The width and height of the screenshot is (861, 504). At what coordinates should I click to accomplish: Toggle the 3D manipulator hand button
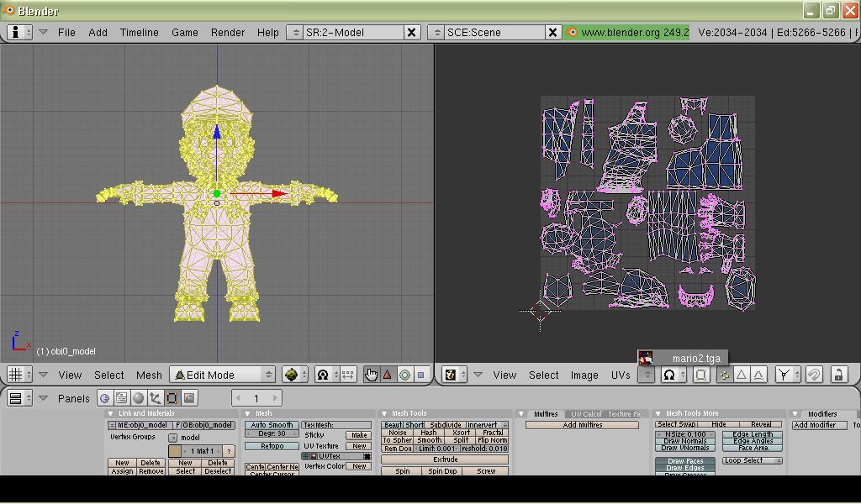click(371, 375)
